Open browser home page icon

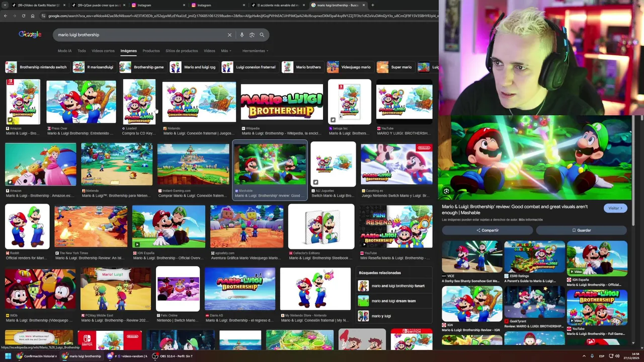coord(32,16)
